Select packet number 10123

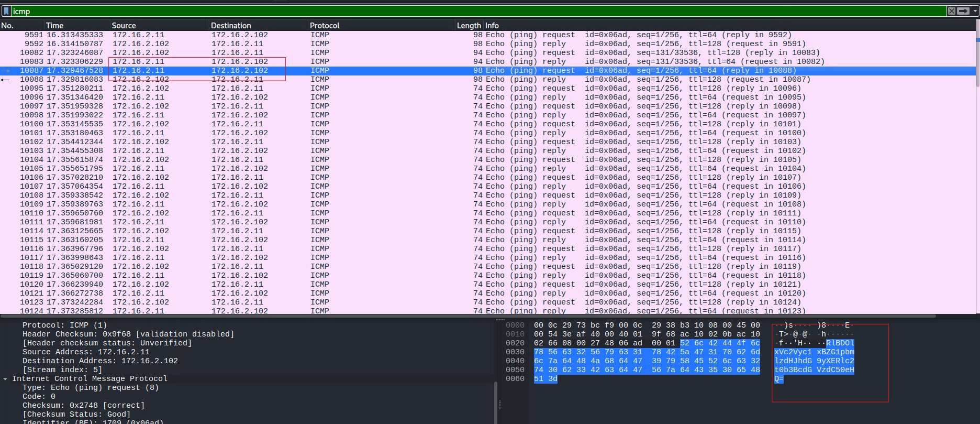[x=487, y=302]
